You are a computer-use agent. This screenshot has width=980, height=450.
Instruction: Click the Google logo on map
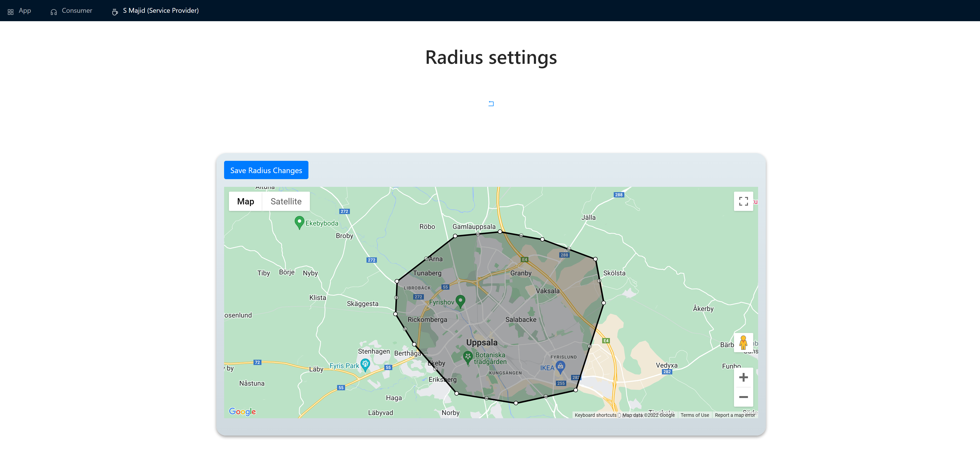point(242,412)
